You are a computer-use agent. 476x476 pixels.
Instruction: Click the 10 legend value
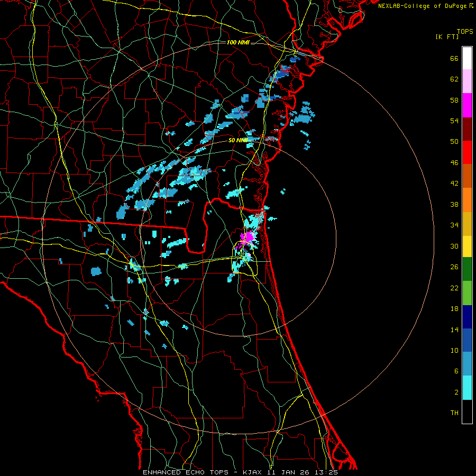(x=454, y=350)
